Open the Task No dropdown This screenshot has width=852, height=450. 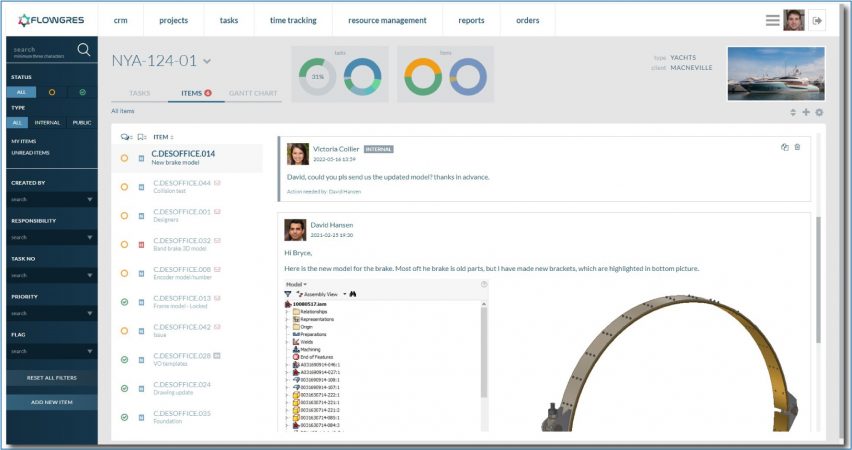click(x=52, y=276)
